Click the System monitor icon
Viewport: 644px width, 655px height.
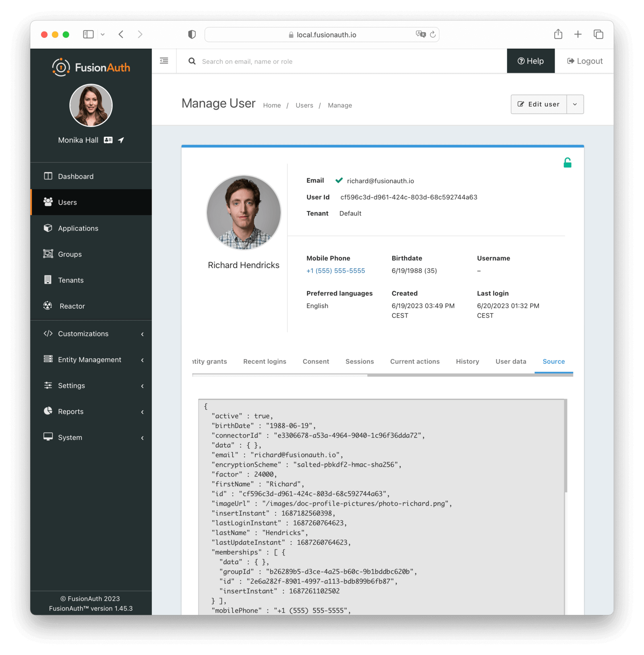coord(48,437)
